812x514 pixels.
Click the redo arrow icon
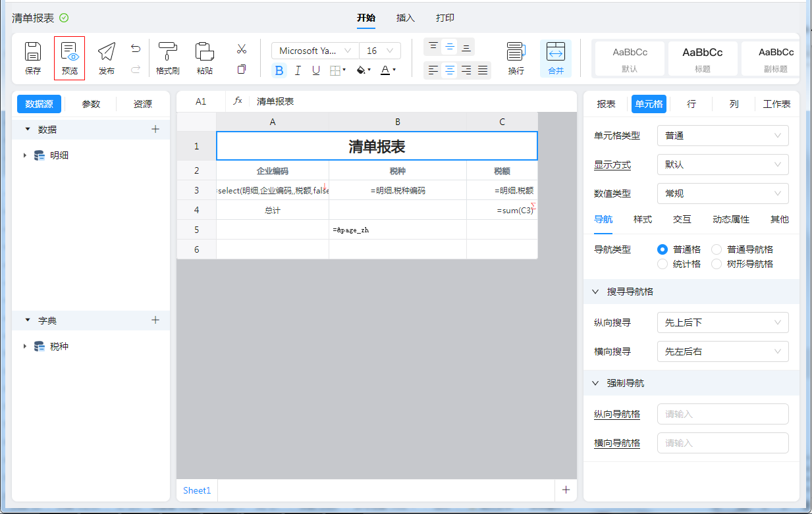coord(136,69)
